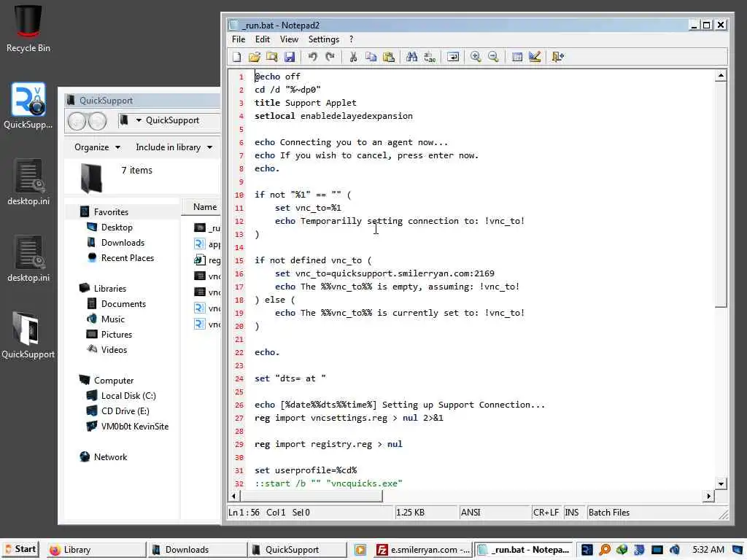The height and width of the screenshot is (560, 747).
Task: Cut selection with the scissors icon
Action: (353, 57)
